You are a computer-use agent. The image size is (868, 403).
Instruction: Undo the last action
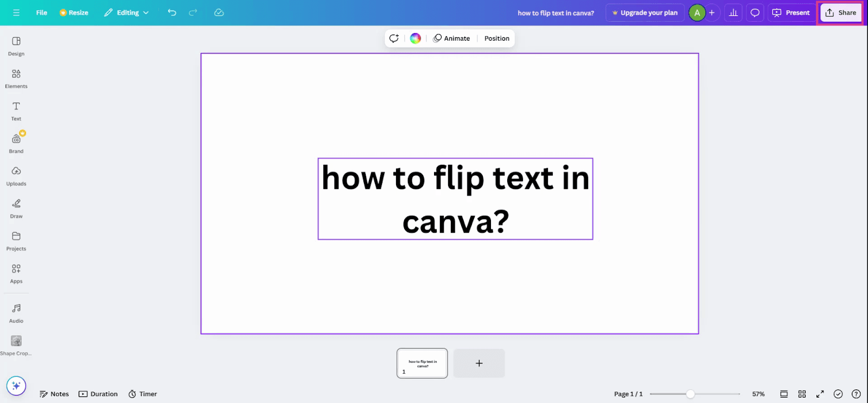click(172, 12)
